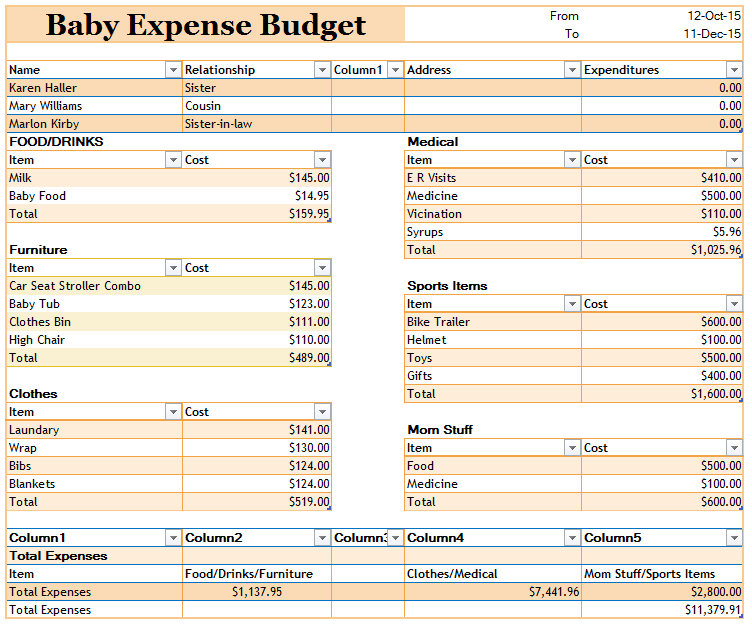Select the Marlon Kirby name cell
The height and width of the screenshot is (626, 752).
(x=94, y=124)
